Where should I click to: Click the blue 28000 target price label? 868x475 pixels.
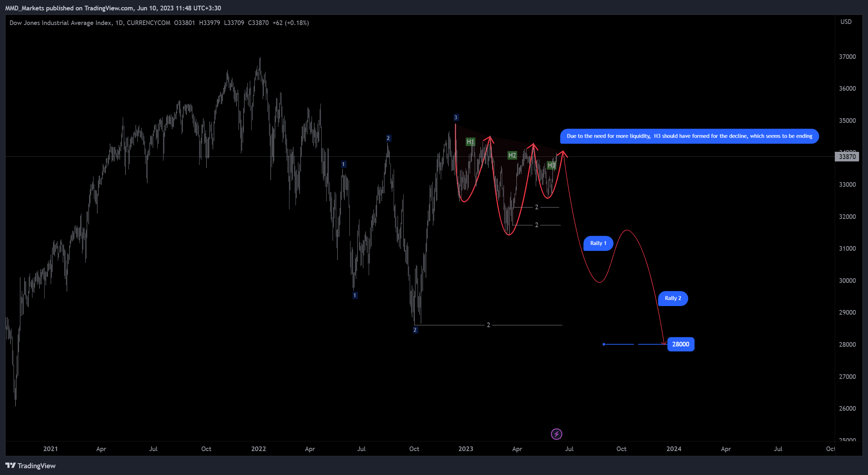[681, 344]
